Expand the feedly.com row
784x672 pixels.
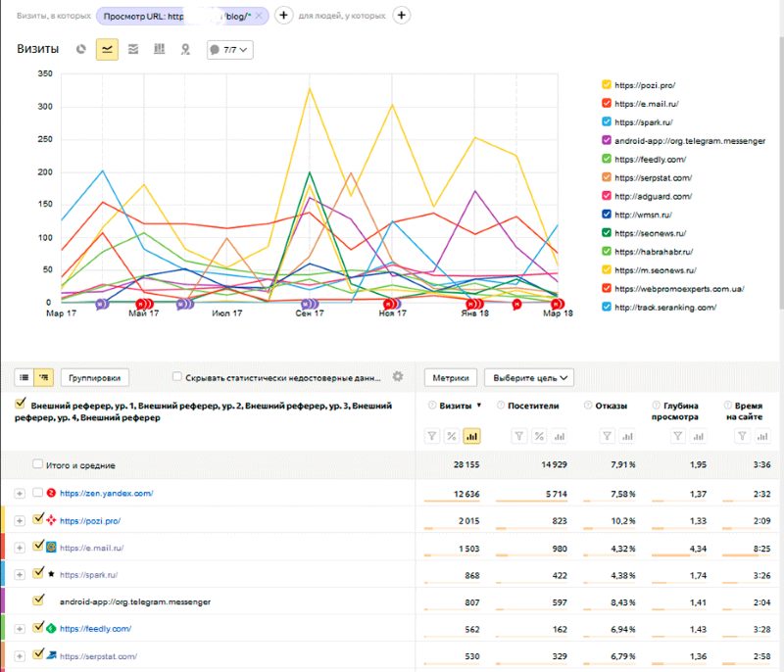(20, 629)
